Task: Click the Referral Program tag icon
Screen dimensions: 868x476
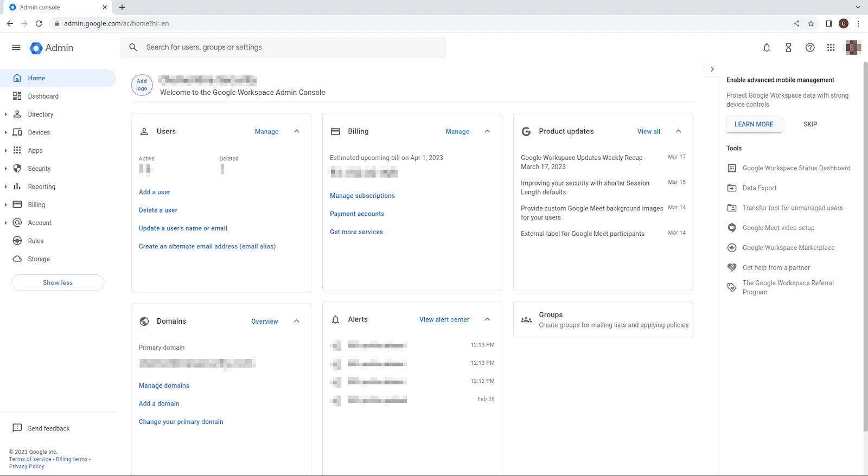Action: click(732, 287)
